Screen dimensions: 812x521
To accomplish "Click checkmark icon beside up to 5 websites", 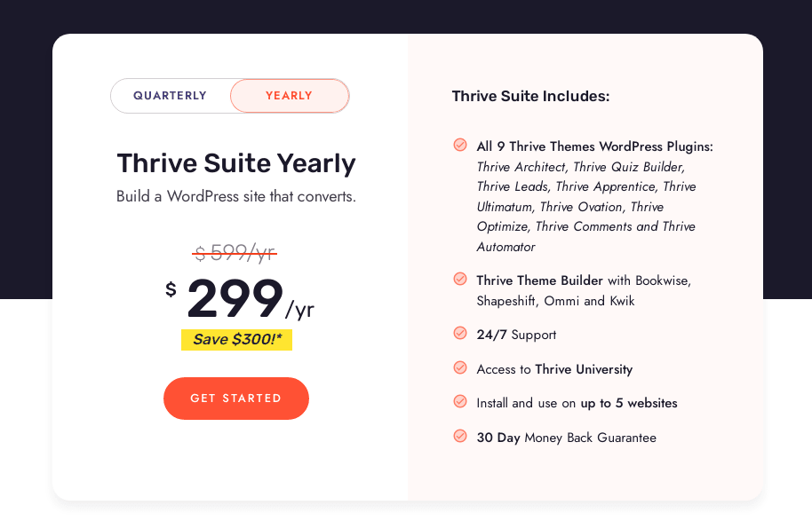I will pos(460,401).
